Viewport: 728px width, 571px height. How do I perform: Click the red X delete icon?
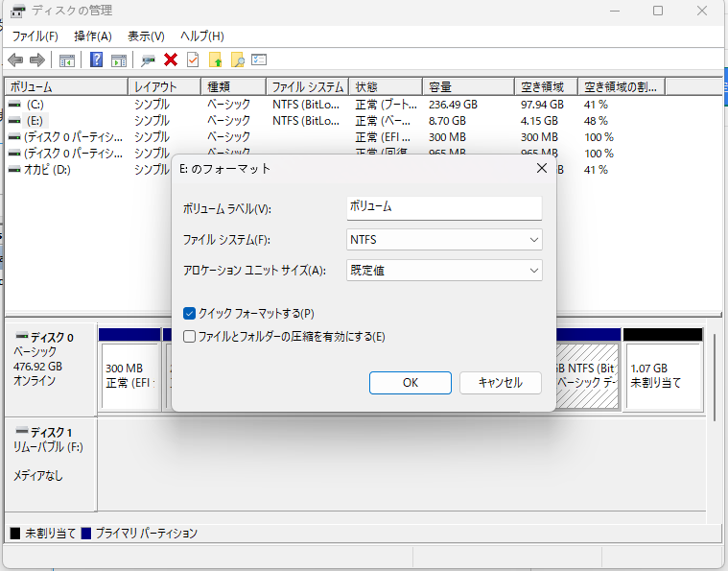pyautogui.click(x=171, y=59)
